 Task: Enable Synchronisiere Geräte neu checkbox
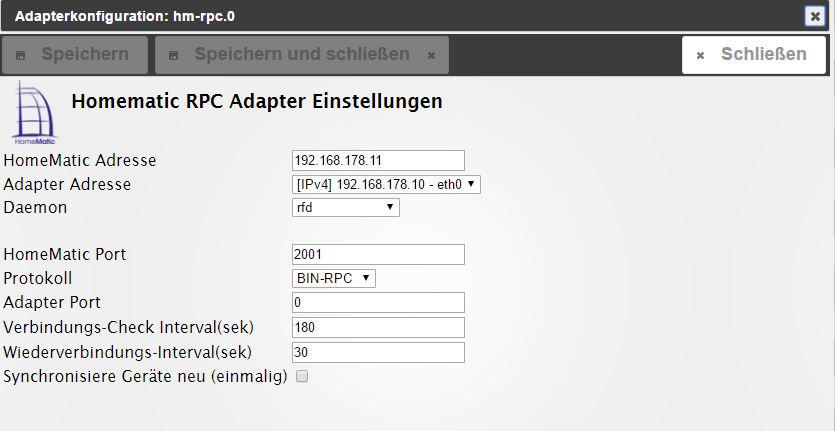click(x=302, y=377)
